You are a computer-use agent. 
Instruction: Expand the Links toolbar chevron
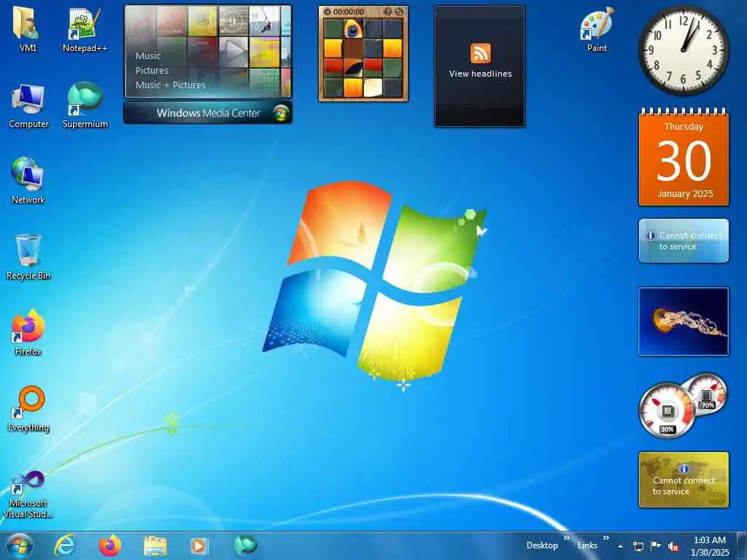coord(605,538)
